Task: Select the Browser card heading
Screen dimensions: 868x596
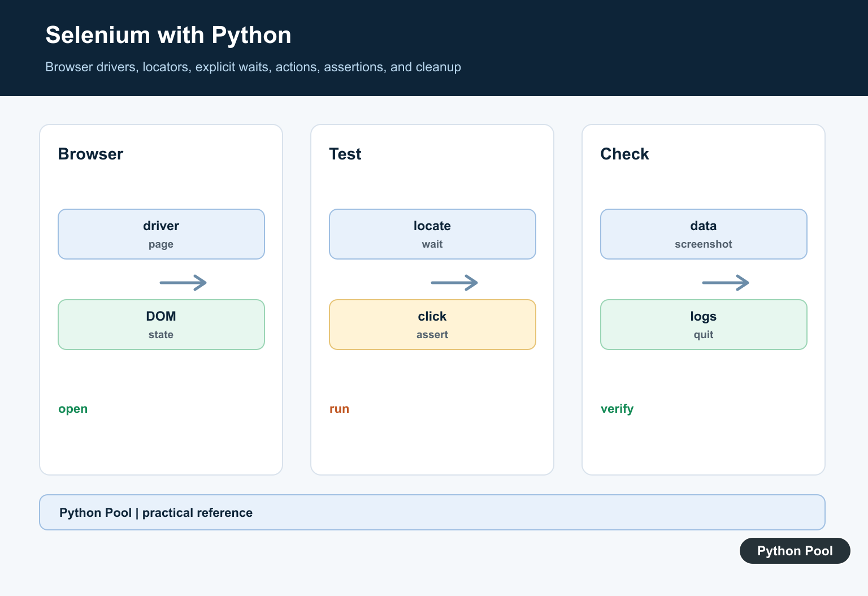Action: click(x=90, y=154)
